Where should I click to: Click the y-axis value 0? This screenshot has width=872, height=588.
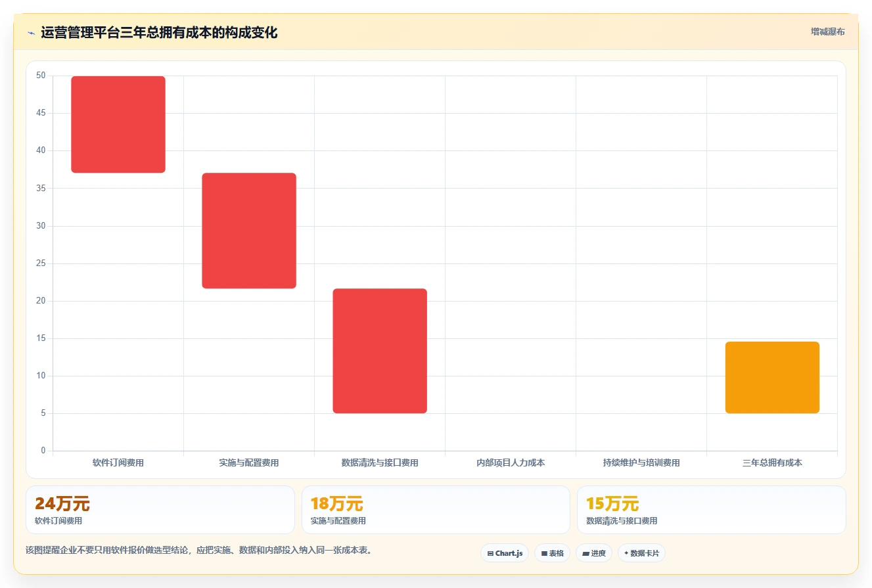coord(43,451)
